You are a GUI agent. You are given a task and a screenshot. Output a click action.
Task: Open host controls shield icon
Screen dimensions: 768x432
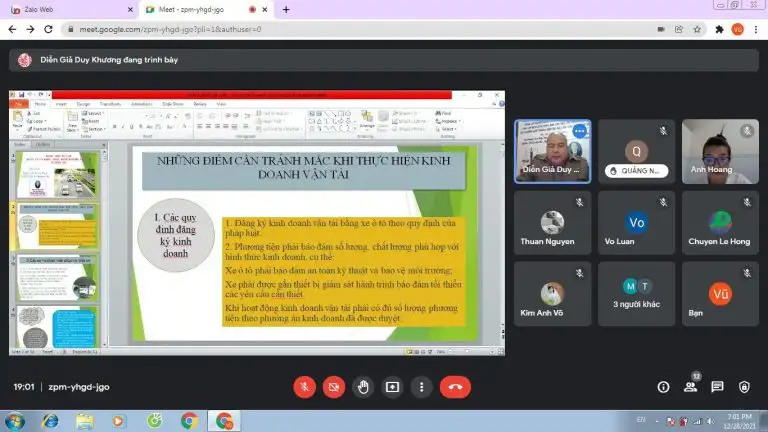[744, 387]
